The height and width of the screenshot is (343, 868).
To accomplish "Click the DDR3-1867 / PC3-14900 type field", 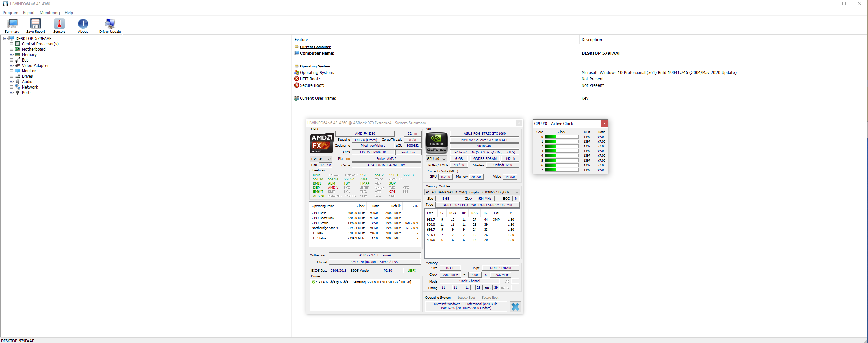I will pyautogui.click(x=477, y=205).
